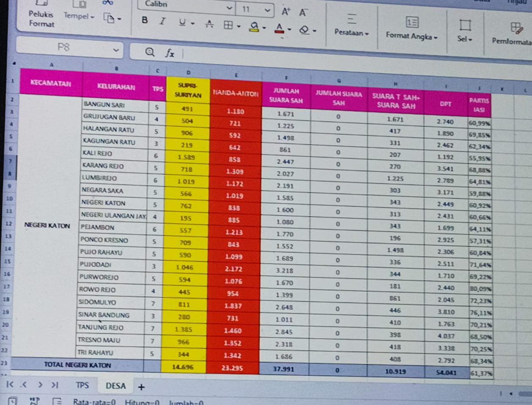
Task: Decrease font size with A- icon
Action: 304,12
